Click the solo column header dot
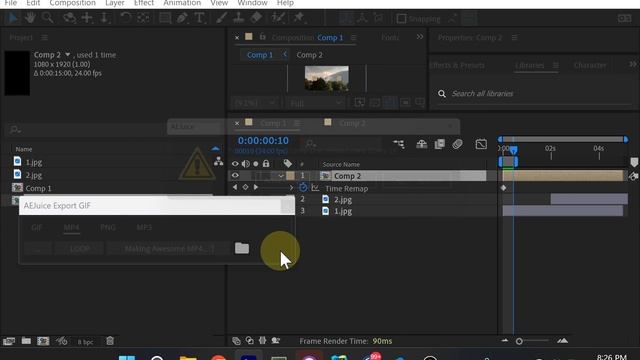The image size is (640, 360). tap(256, 164)
